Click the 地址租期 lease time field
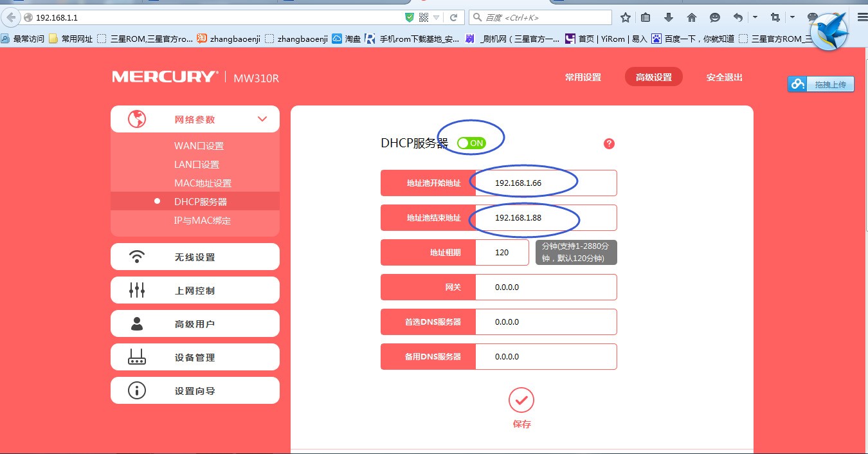 tap(502, 253)
